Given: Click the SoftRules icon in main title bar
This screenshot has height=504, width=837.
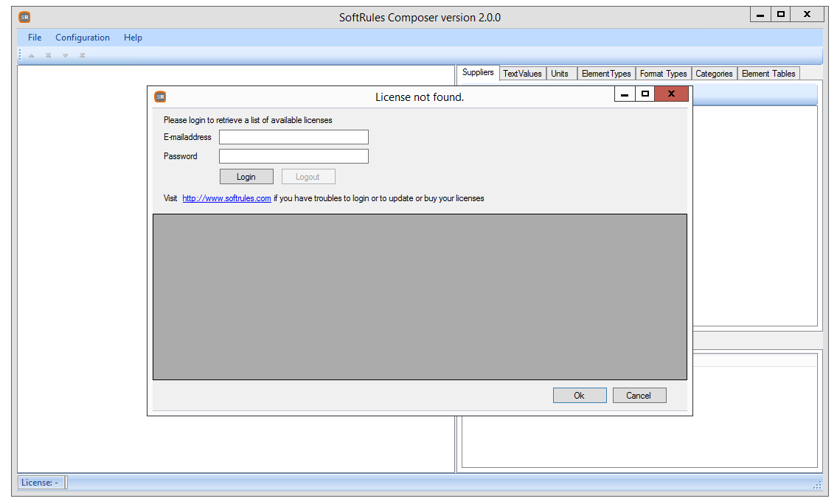Looking at the screenshot, I should pyautogui.click(x=24, y=17).
